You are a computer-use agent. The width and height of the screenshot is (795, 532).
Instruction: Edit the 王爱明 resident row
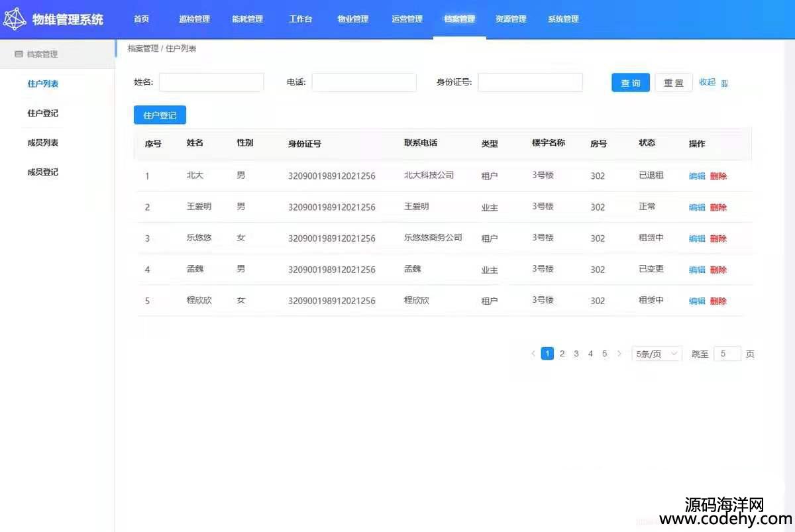coord(697,207)
